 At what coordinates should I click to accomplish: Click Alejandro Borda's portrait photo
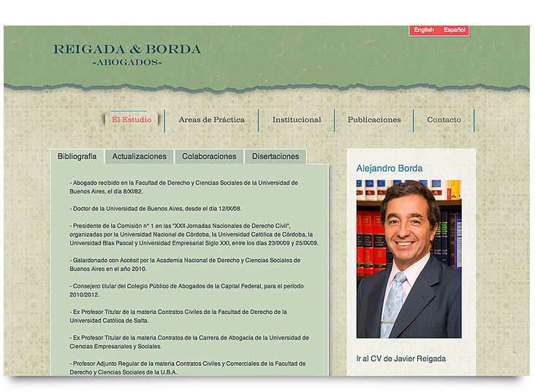[409, 259]
